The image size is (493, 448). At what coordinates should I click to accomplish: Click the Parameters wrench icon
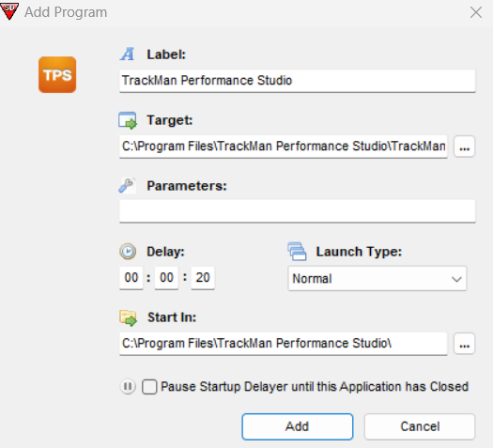[x=127, y=185]
